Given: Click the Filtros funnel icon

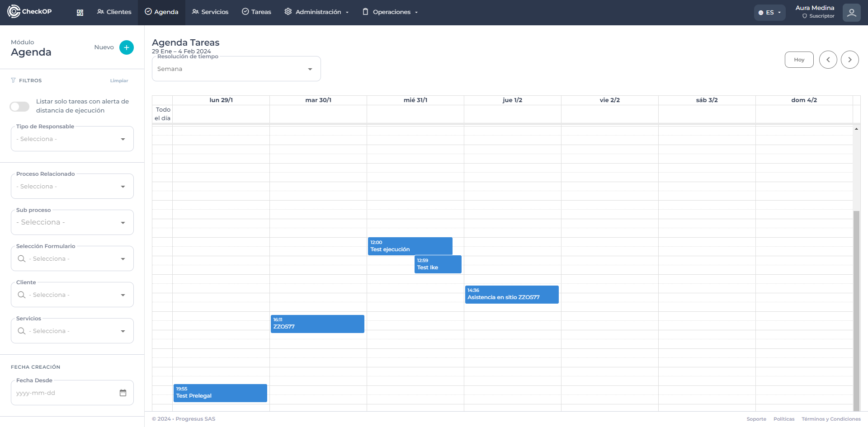Looking at the screenshot, I should click(x=13, y=80).
